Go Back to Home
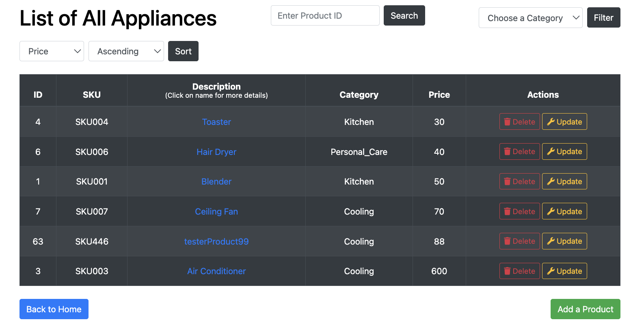Image resolution: width=644 pixels, height=335 pixels. [54, 309]
